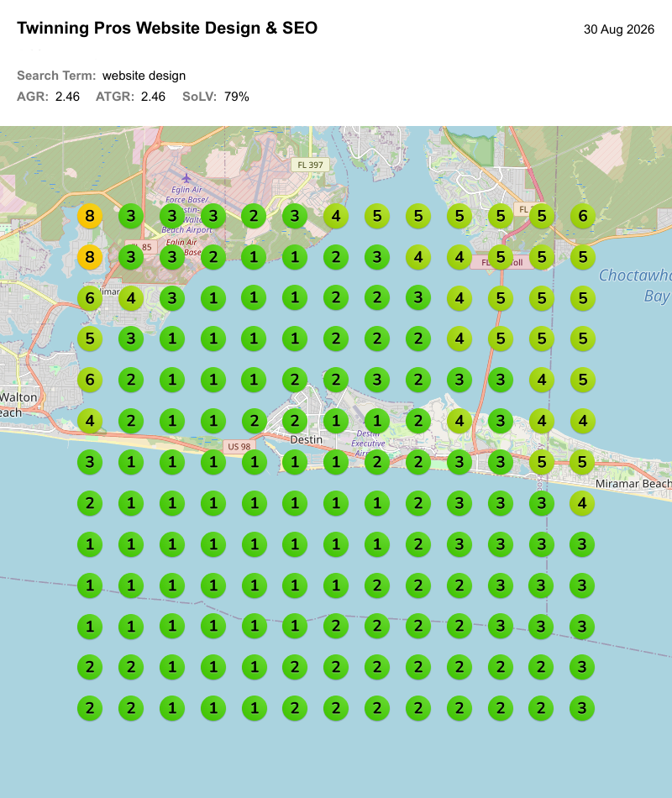The height and width of the screenshot is (798, 672).
Task: Click the only 3 marker in the fourth row
Action: pyautogui.click(x=131, y=339)
